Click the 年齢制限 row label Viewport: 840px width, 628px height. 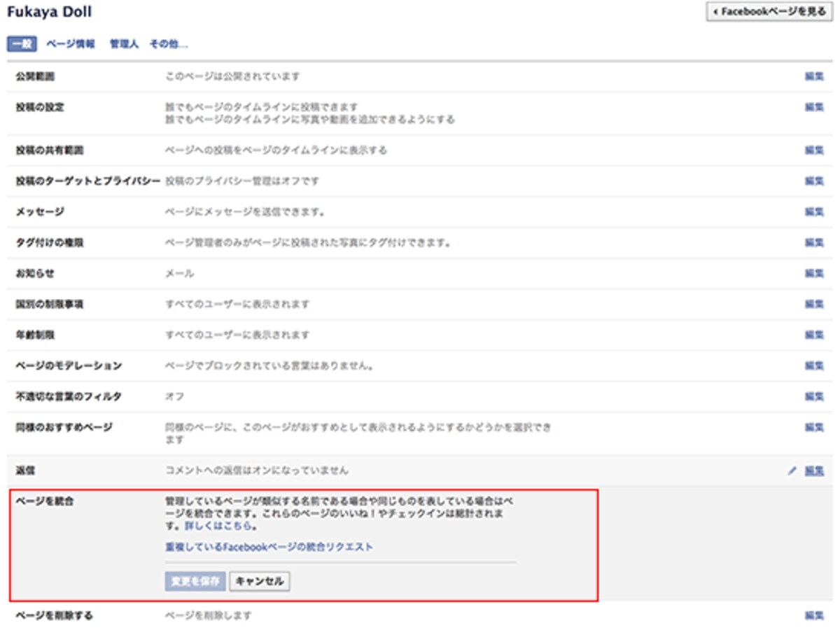coord(35,335)
